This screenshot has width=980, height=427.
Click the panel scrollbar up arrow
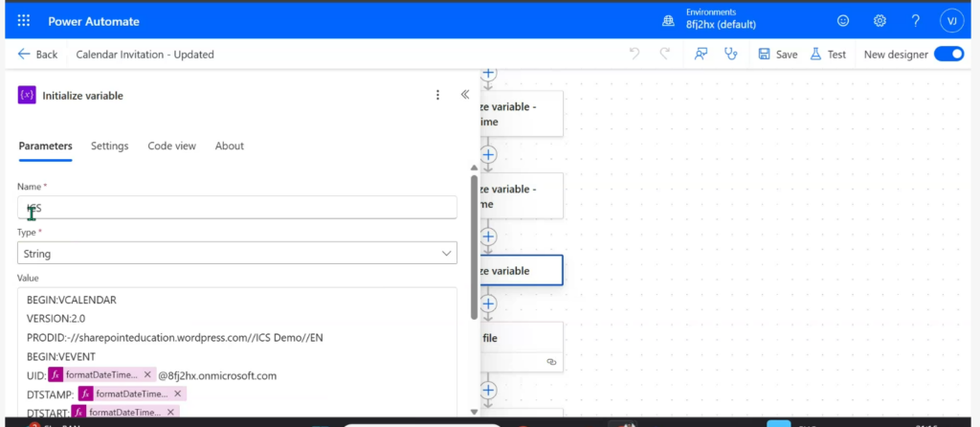point(474,168)
